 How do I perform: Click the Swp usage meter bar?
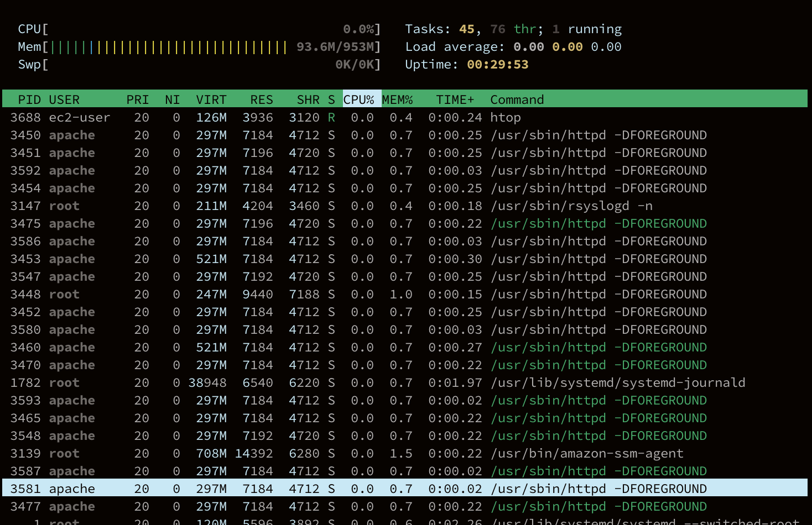(199, 64)
